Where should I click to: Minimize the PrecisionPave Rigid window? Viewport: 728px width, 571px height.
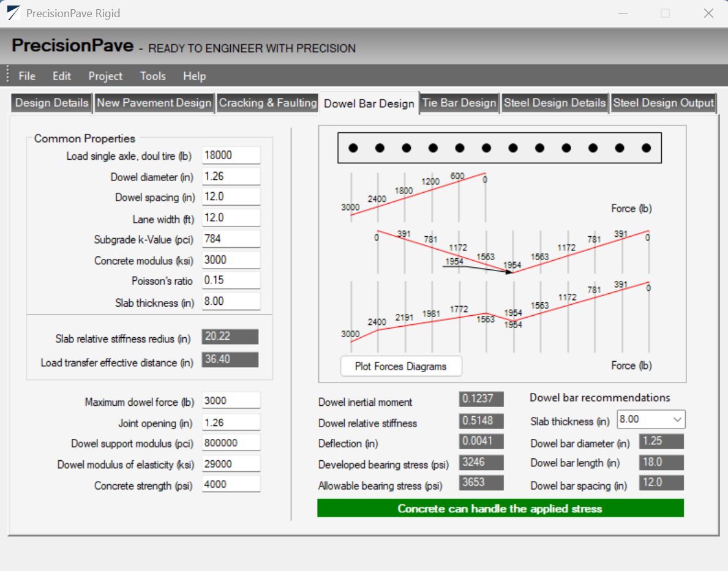[x=623, y=13]
